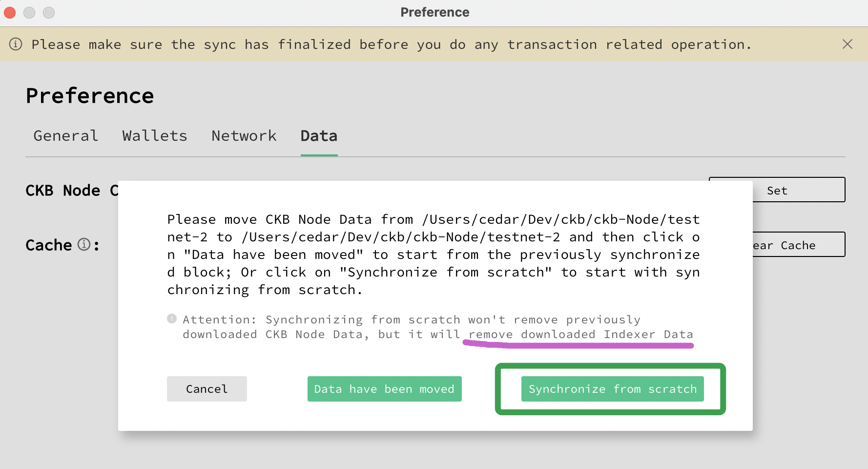The image size is (868, 469).
Task: Click the Cache label text
Action: coord(49,245)
